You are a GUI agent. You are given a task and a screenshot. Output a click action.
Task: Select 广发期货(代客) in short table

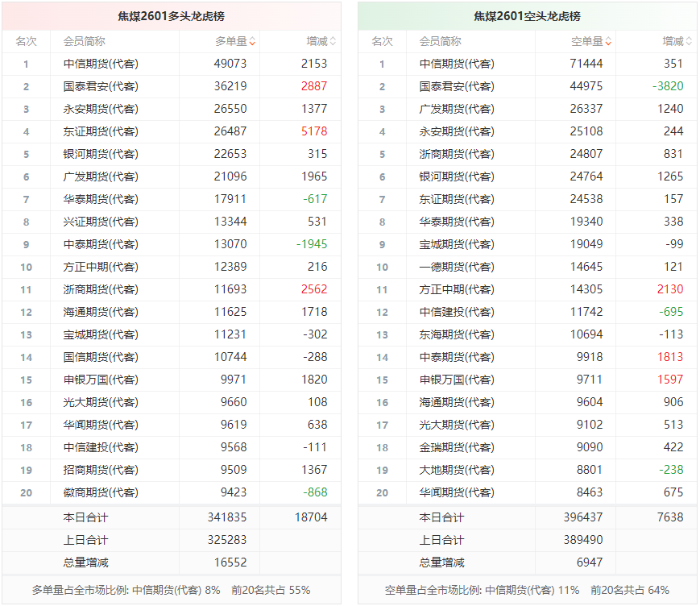coord(456,109)
